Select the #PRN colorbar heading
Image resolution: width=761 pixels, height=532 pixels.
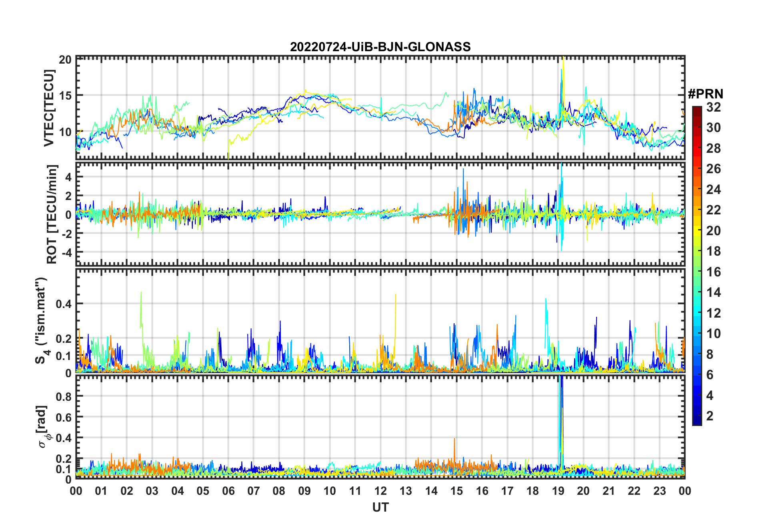[705, 94]
